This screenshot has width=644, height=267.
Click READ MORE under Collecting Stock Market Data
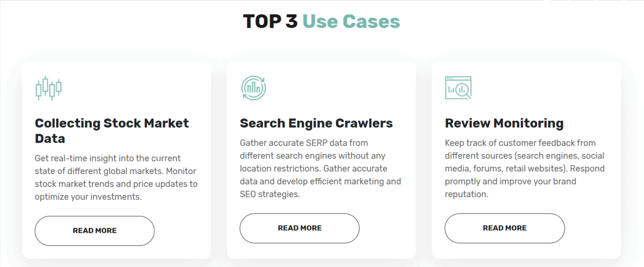(95, 231)
